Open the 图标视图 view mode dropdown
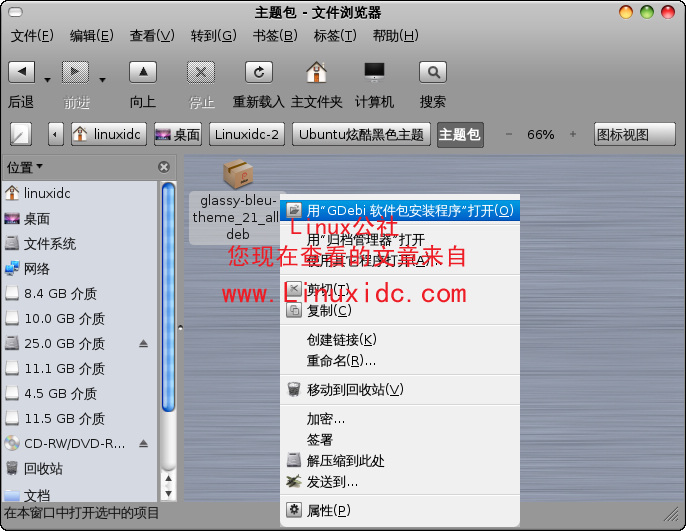Viewport: 686px width, 531px height. (634, 134)
